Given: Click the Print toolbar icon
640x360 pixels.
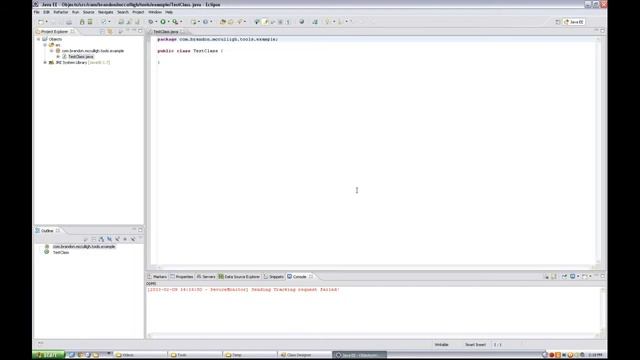Looking at the screenshot, I should (69, 22).
